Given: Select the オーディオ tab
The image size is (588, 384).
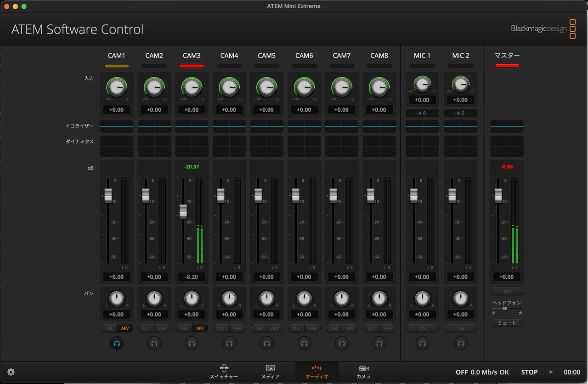Looking at the screenshot, I should tap(317, 372).
